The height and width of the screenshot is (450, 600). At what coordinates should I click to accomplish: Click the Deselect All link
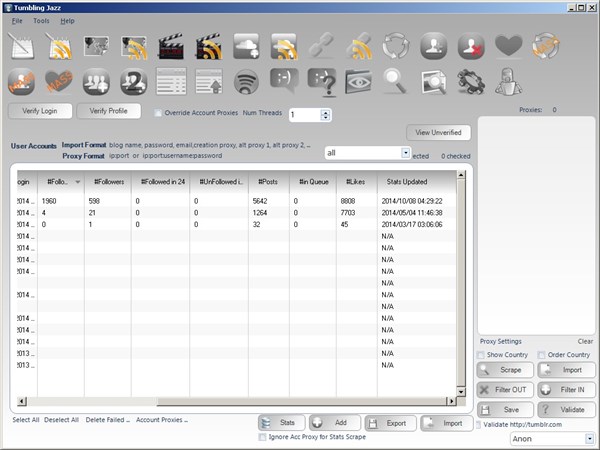(x=61, y=420)
